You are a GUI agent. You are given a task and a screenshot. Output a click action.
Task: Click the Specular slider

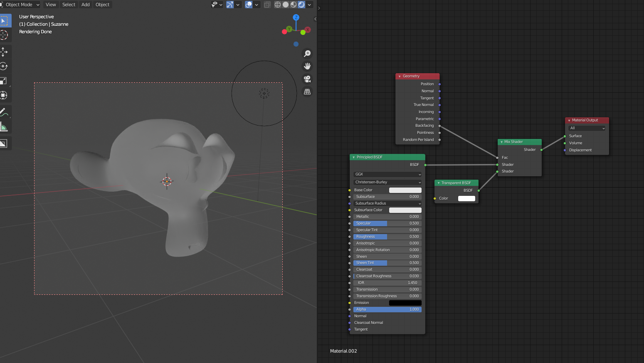coord(387,223)
